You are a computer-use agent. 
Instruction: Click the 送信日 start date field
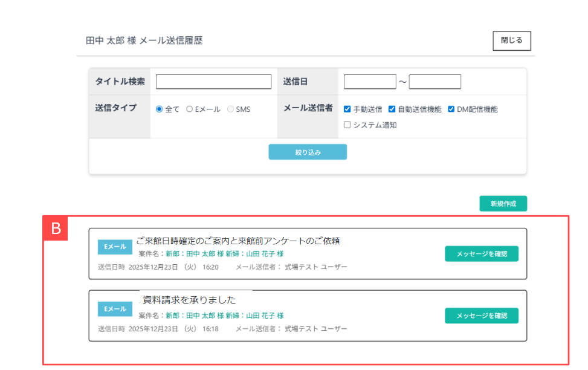click(x=369, y=82)
